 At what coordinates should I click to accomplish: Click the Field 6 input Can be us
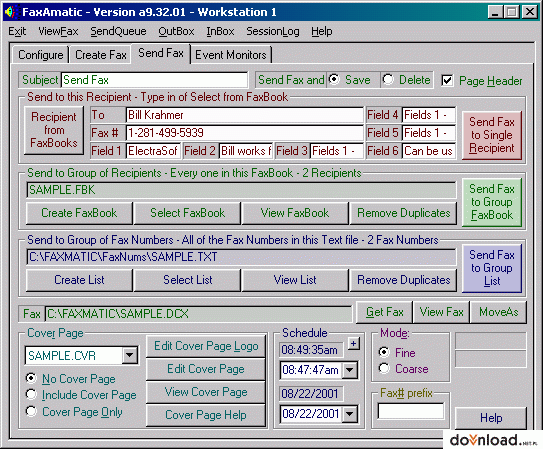pos(429,151)
